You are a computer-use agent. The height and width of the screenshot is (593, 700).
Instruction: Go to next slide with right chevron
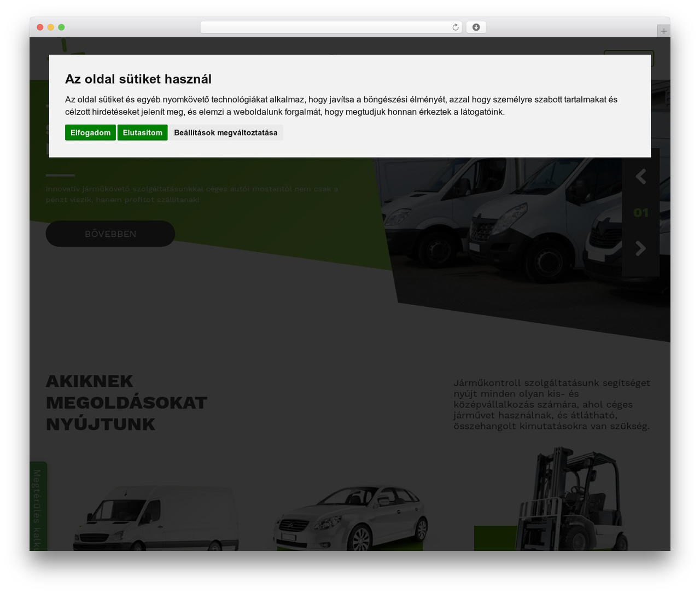[641, 248]
